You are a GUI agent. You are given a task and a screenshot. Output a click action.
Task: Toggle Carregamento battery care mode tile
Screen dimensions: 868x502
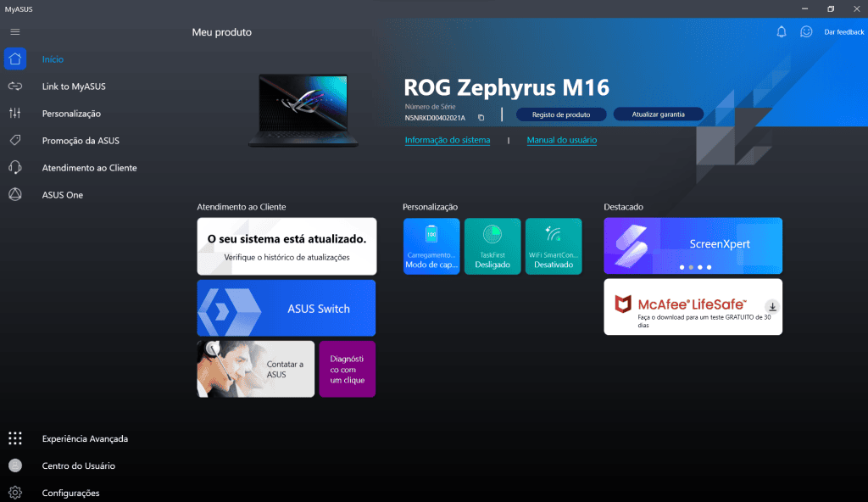tap(431, 246)
